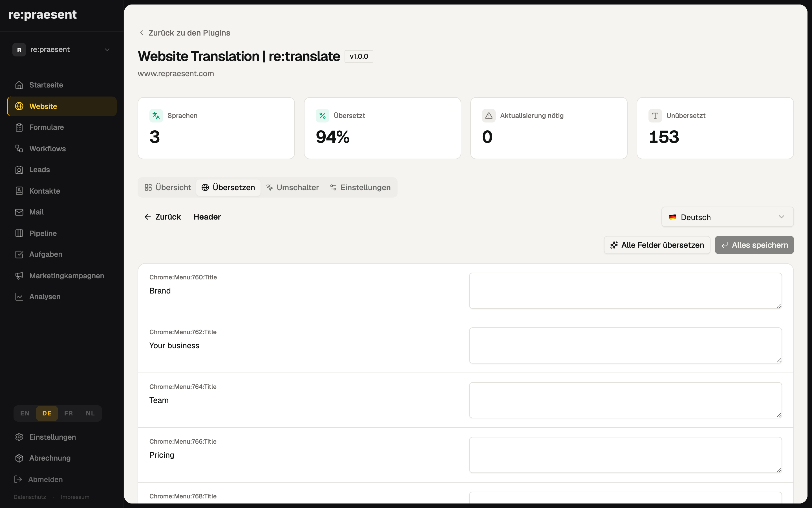Click the Abrechnung box icon
This screenshot has width=812, height=508.
pyautogui.click(x=19, y=458)
